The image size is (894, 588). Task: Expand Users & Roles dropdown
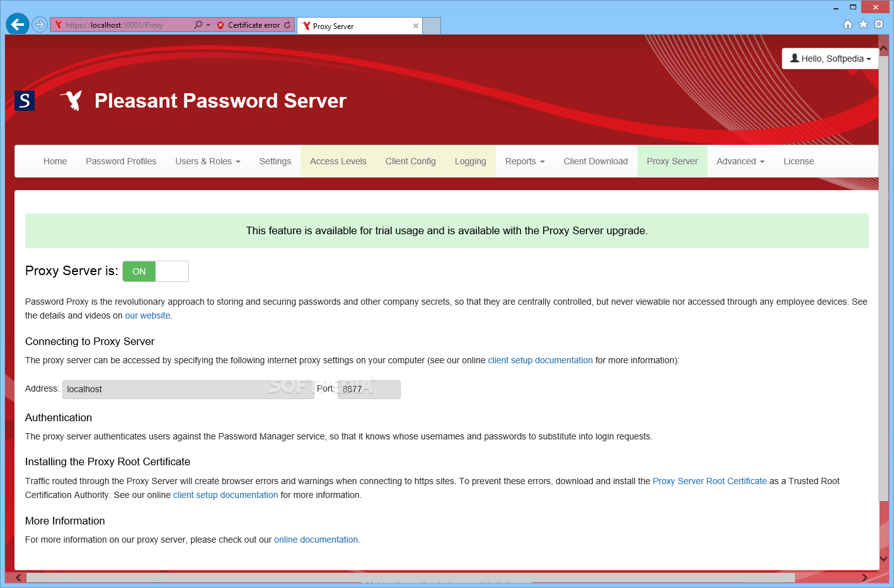[x=208, y=161]
